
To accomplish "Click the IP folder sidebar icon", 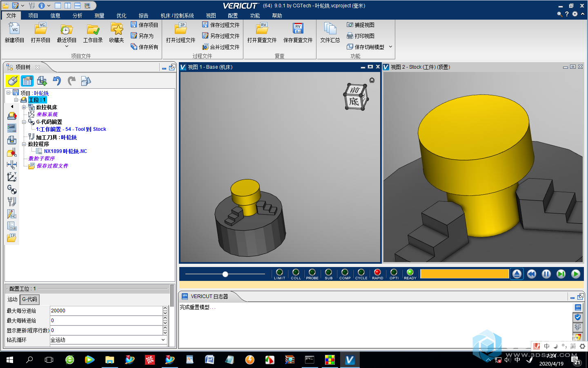I will point(12,238).
